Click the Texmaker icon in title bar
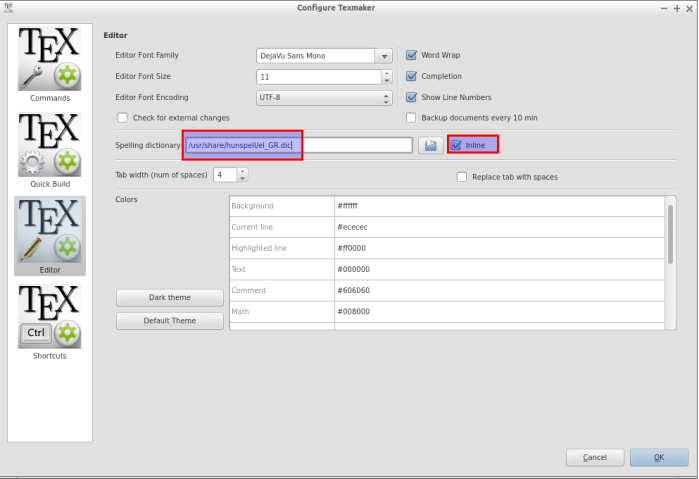The height and width of the screenshot is (479, 699). click(x=9, y=8)
